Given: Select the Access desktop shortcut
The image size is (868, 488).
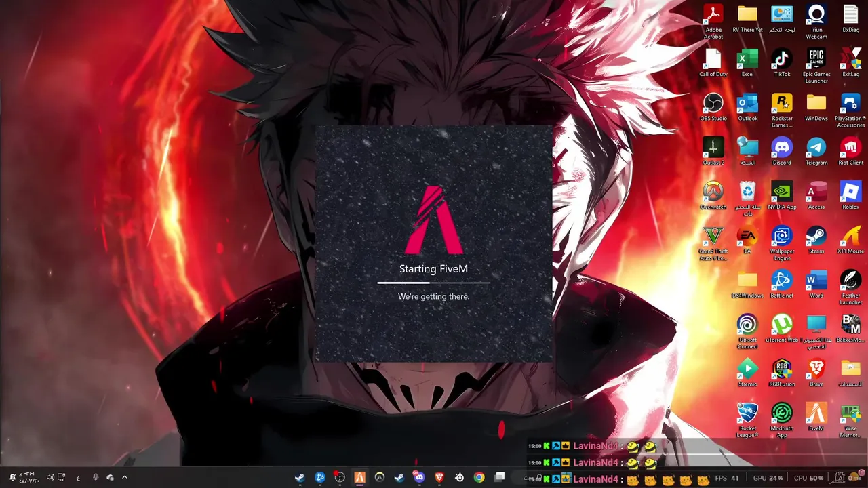Looking at the screenshot, I should (816, 196).
